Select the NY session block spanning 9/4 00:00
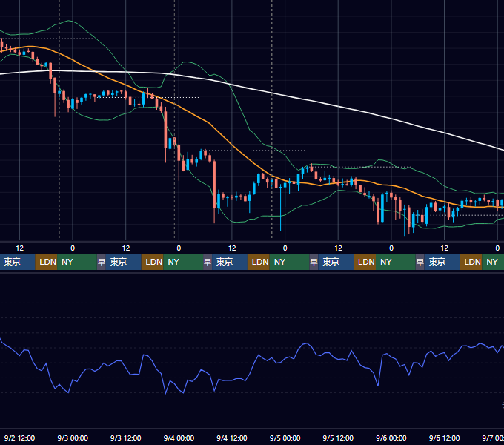The height and width of the screenshot is (445, 504). (183, 262)
